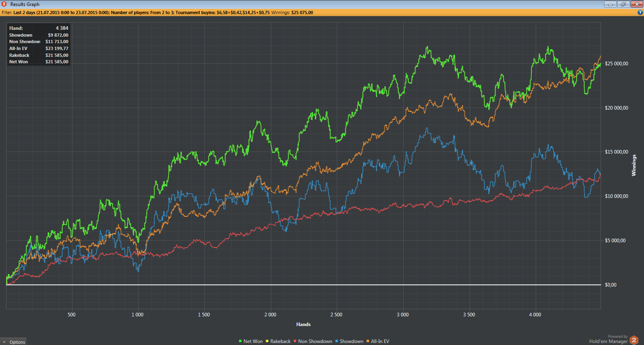
Task: Click the Hands x-axis title
Action: click(x=303, y=324)
